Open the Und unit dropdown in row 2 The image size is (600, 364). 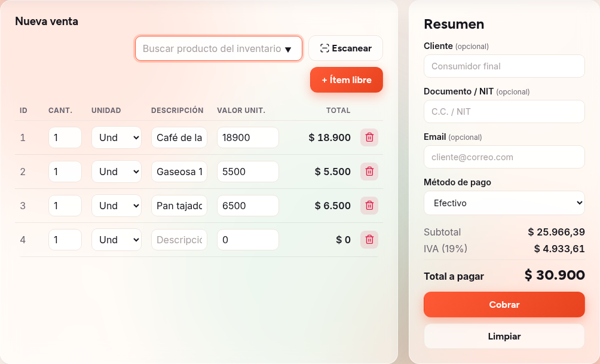pos(117,172)
